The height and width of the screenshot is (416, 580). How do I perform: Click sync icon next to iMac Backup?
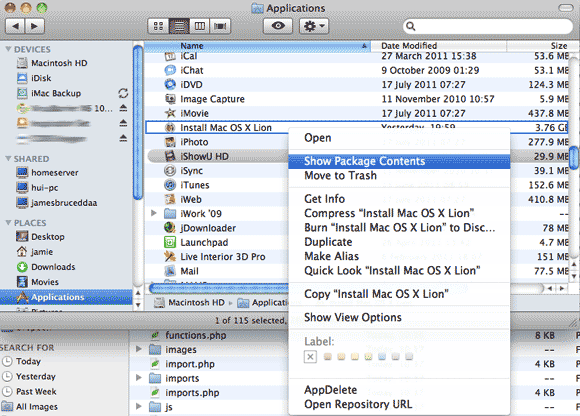click(123, 93)
